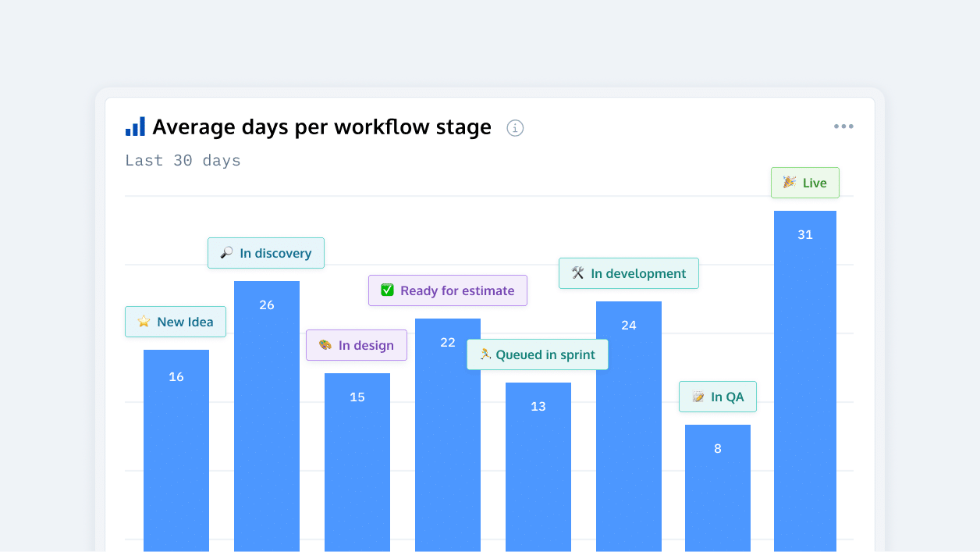Click the Last 30 days subtitle
980x552 pixels.
(183, 160)
